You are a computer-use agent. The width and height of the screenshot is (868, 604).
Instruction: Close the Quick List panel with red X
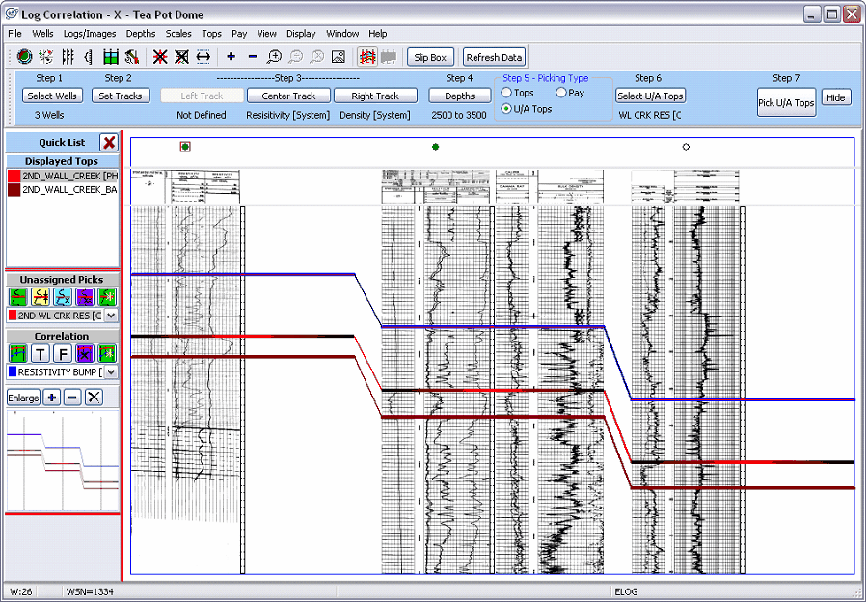[109, 142]
